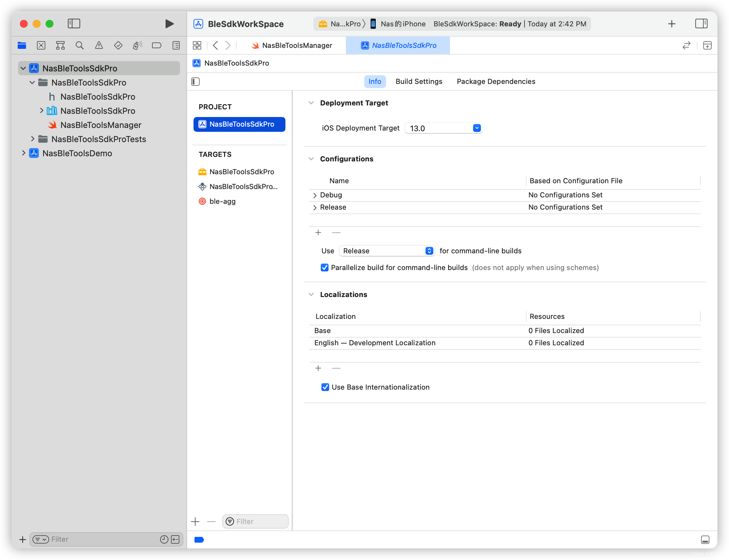Expand the Debug configuration row
The width and height of the screenshot is (729, 560).
click(x=315, y=195)
